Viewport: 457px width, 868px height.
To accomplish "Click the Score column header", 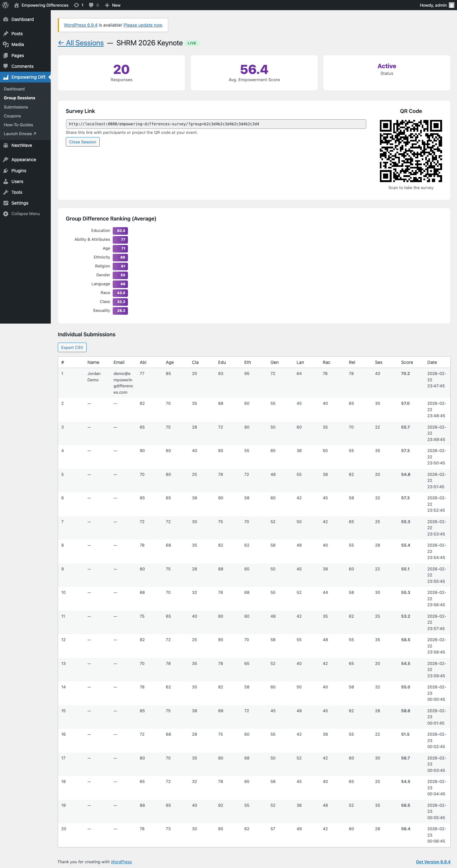I will (x=407, y=363).
